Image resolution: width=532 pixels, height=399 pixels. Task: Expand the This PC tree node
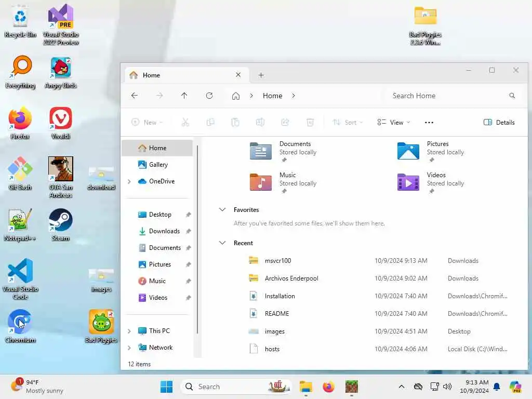(129, 331)
